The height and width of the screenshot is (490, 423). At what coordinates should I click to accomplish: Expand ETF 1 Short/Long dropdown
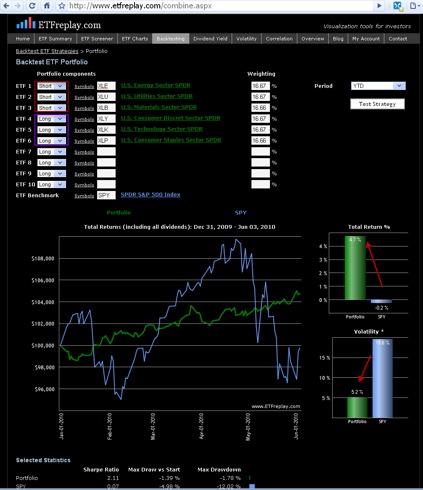click(51, 86)
